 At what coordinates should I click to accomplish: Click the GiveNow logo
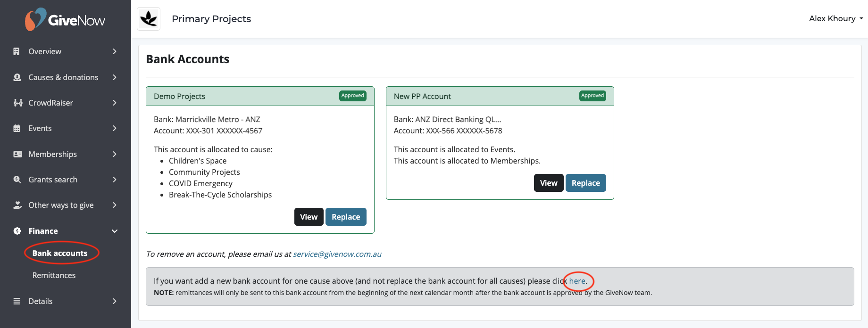[65, 20]
